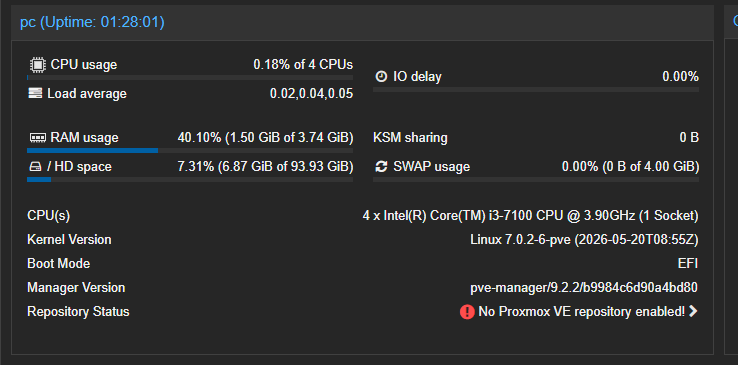The height and width of the screenshot is (365, 738).
Task: Click the pc uptime panel title
Action: (92, 22)
